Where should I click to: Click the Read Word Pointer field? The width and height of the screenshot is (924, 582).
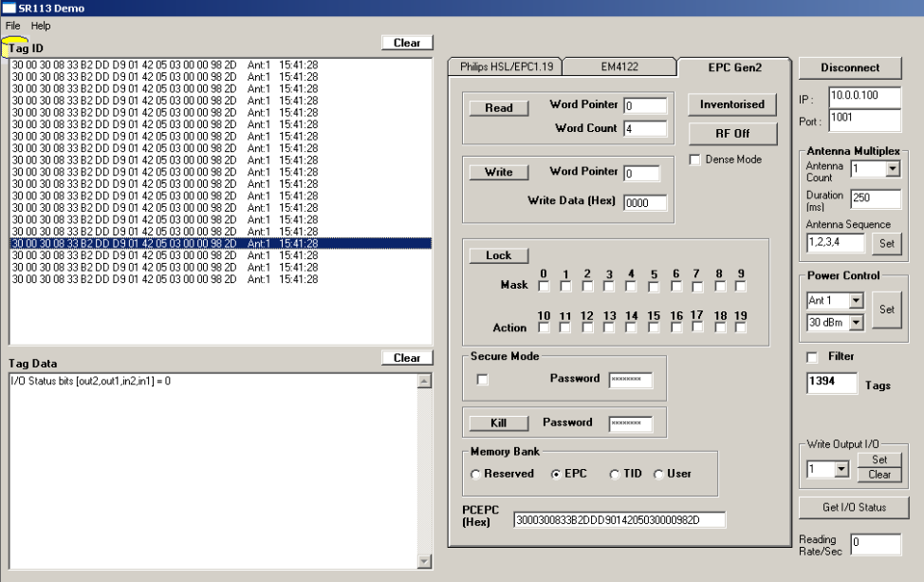645,105
